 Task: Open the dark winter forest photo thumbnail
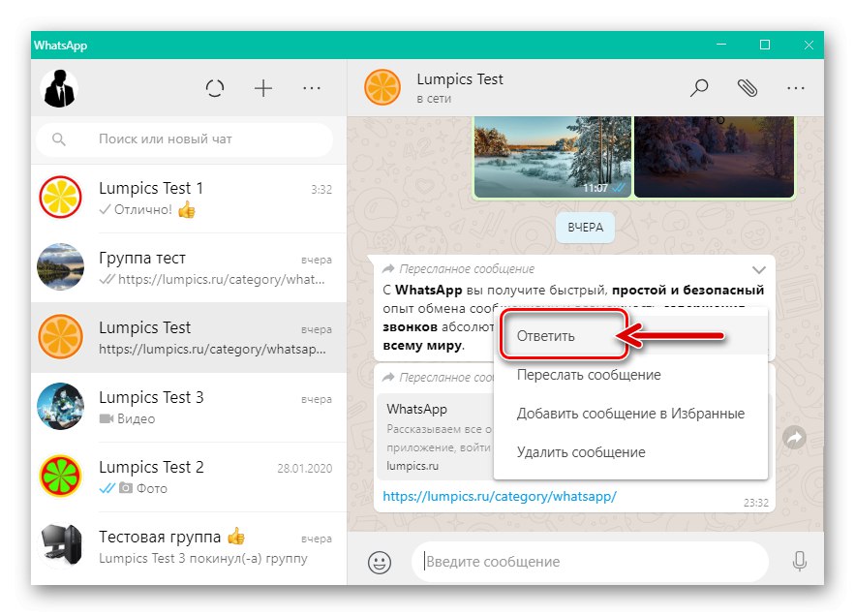pyautogui.click(x=715, y=157)
